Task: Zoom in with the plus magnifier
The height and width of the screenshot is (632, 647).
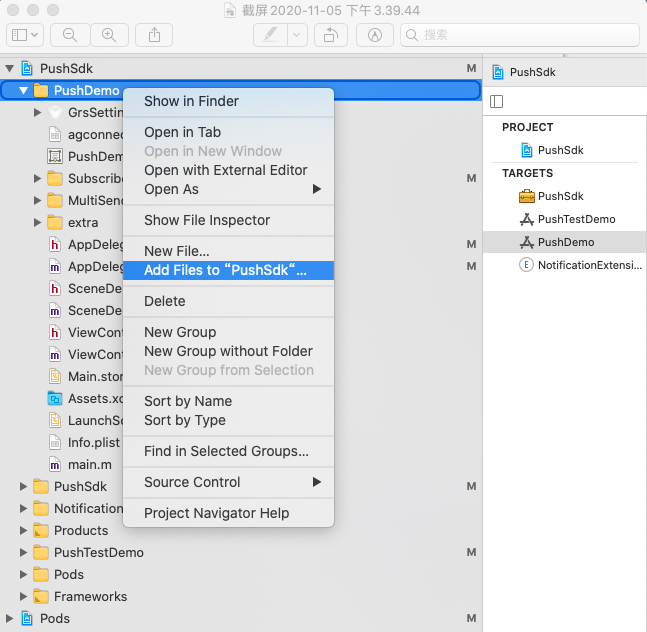Action: [x=109, y=35]
